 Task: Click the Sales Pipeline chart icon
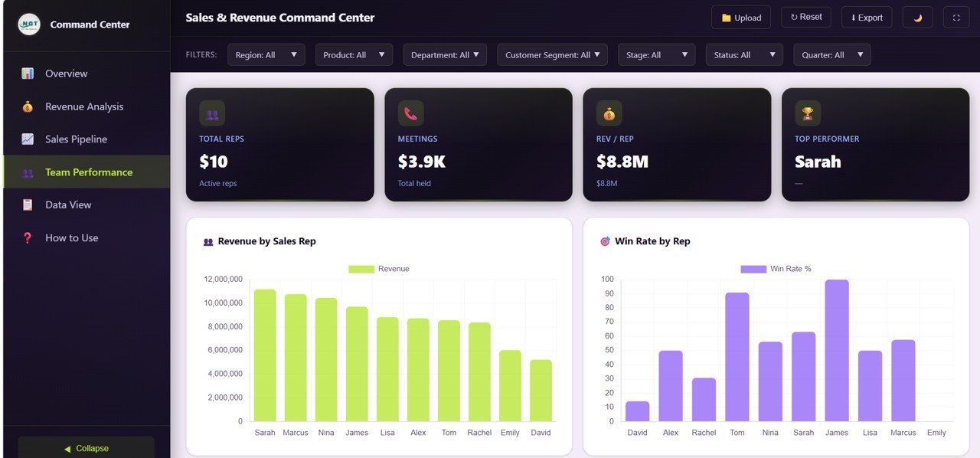pyautogui.click(x=29, y=139)
